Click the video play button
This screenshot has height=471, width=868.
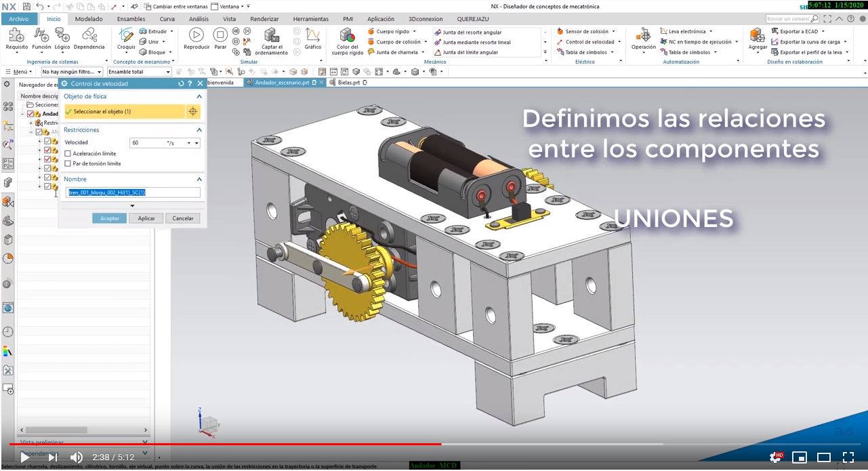24,457
